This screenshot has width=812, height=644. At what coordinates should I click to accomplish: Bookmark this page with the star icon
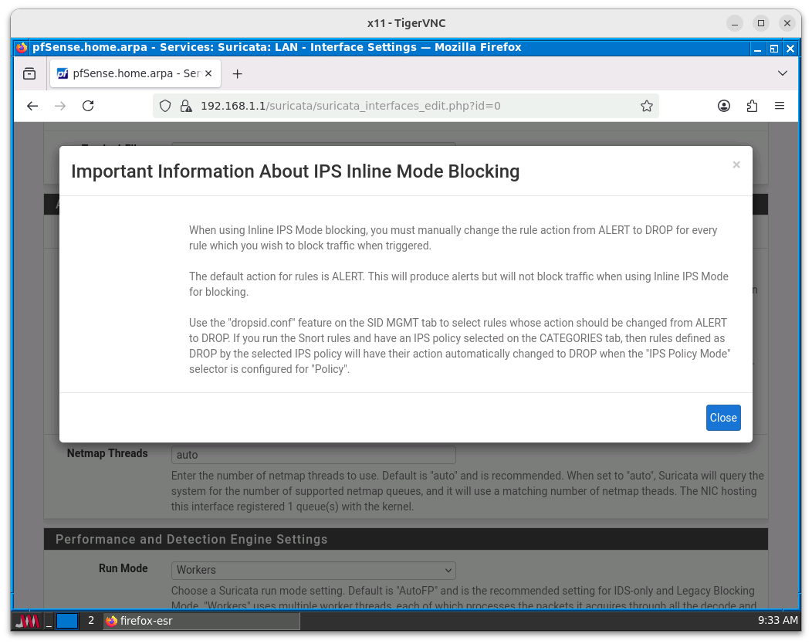point(646,107)
